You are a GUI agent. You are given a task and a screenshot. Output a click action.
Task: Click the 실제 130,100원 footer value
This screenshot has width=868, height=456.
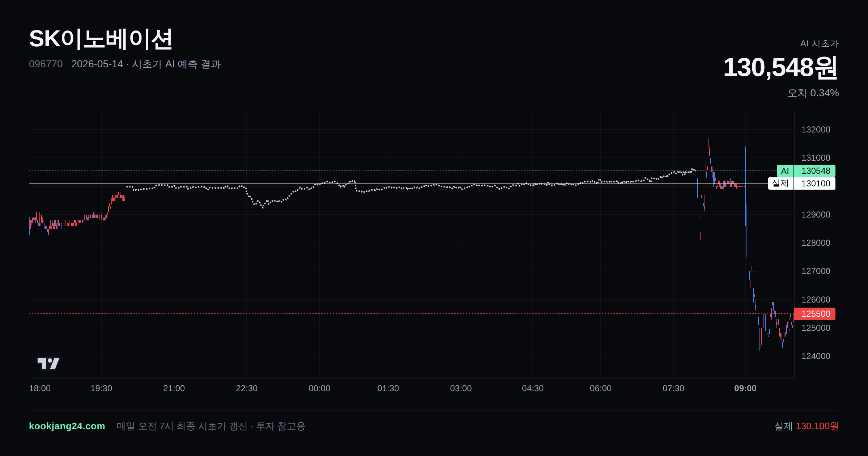click(807, 426)
